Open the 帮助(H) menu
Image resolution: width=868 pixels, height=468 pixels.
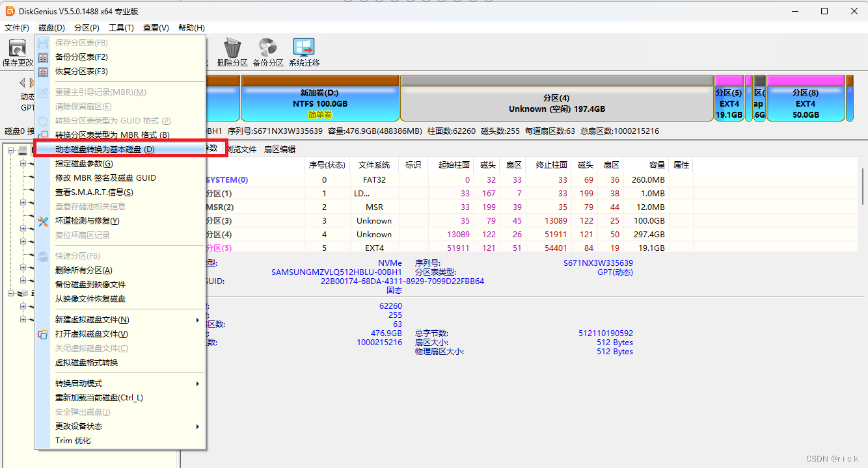click(191, 28)
